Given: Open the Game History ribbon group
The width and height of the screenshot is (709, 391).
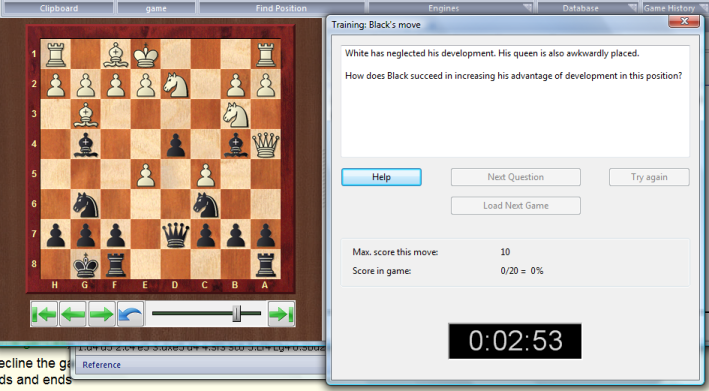Looking at the screenshot, I should pyautogui.click(x=669, y=8).
